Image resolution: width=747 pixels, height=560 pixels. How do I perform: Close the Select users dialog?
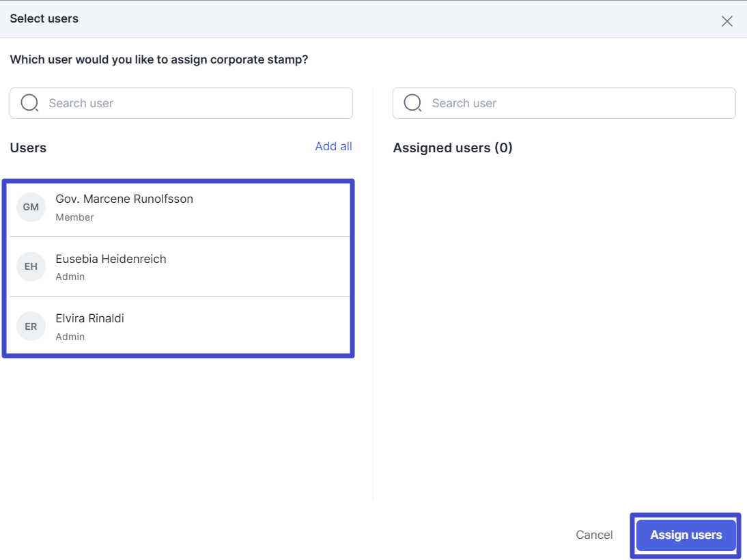727,21
